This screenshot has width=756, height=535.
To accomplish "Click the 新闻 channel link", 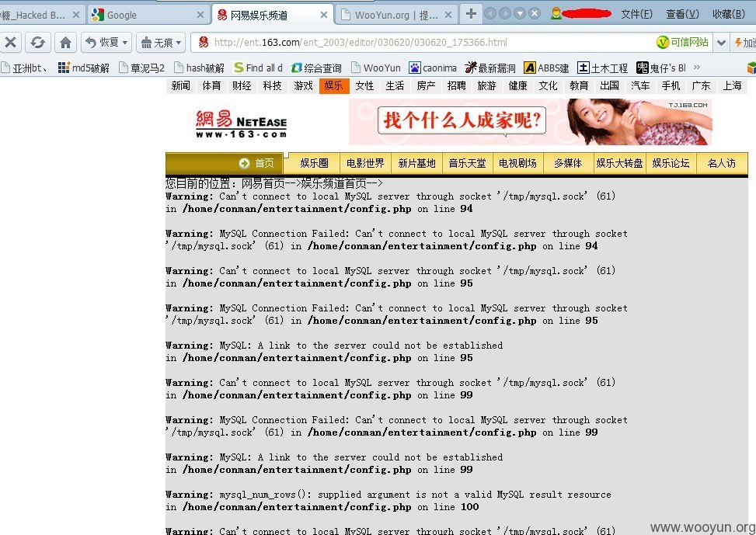I will point(181,85).
